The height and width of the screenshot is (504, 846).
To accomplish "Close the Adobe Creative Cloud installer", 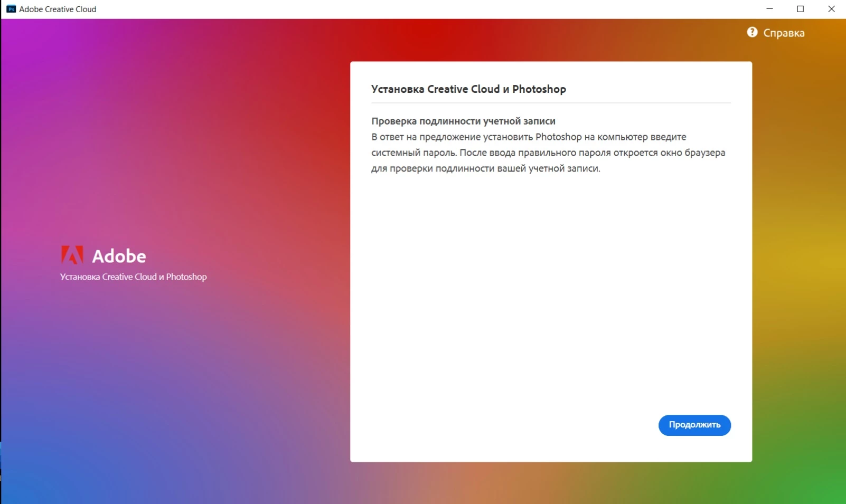I will click(831, 9).
